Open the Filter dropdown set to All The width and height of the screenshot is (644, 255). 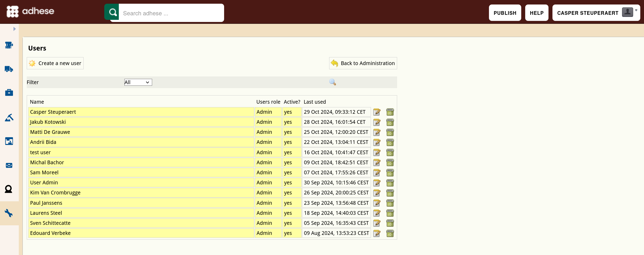tap(138, 82)
